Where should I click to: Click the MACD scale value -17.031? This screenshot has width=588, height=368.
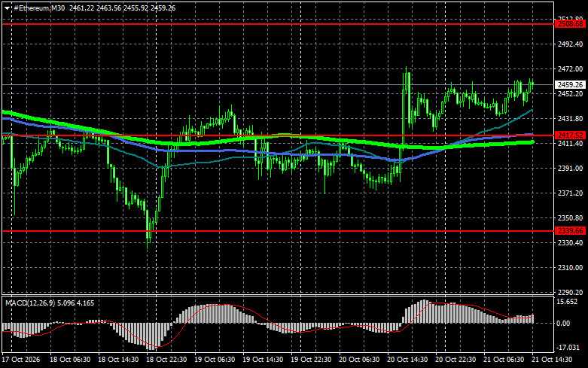(568, 348)
